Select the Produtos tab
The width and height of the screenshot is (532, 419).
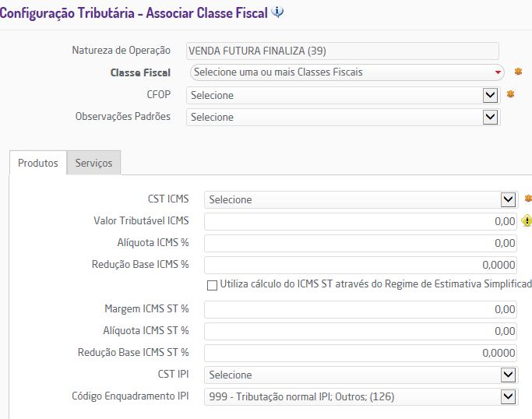click(38, 163)
